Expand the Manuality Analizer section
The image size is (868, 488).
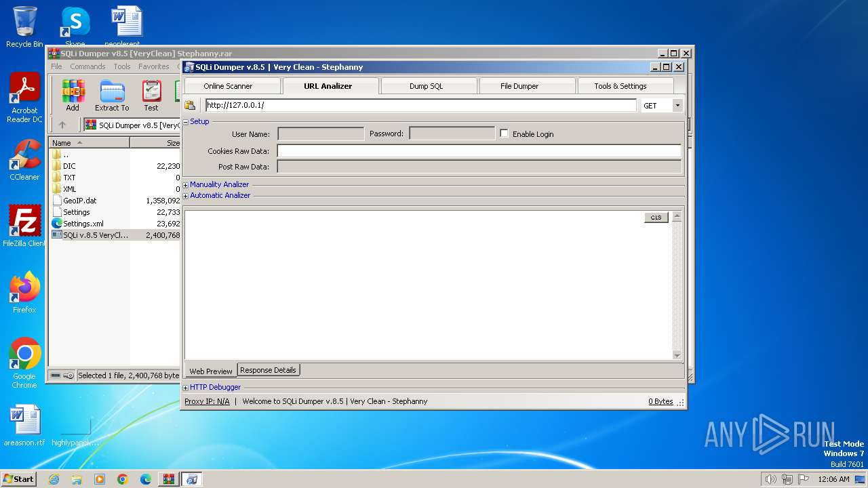tap(186, 184)
